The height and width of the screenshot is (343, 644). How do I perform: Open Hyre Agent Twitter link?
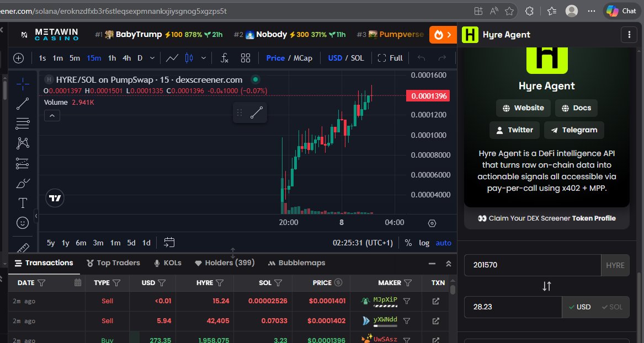pyautogui.click(x=515, y=130)
